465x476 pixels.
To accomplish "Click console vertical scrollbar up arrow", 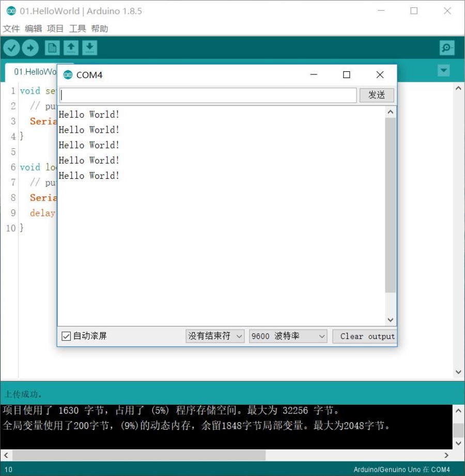I will click(458, 411).
